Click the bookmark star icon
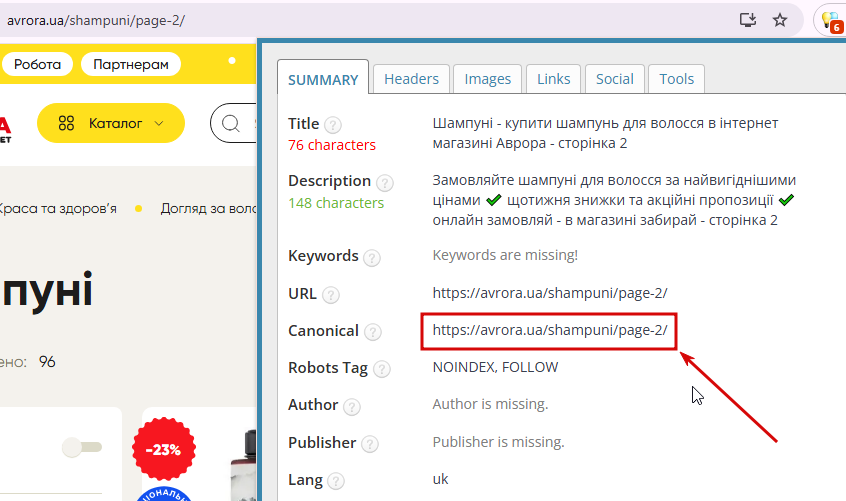Screen dimensions: 846x501 tap(780, 20)
